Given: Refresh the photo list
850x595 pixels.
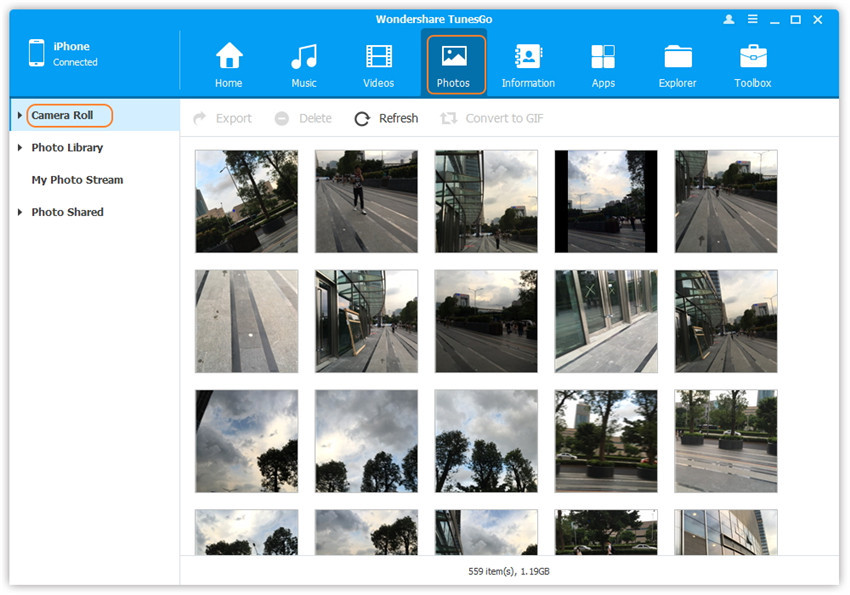Looking at the screenshot, I should tap(386, 118).
